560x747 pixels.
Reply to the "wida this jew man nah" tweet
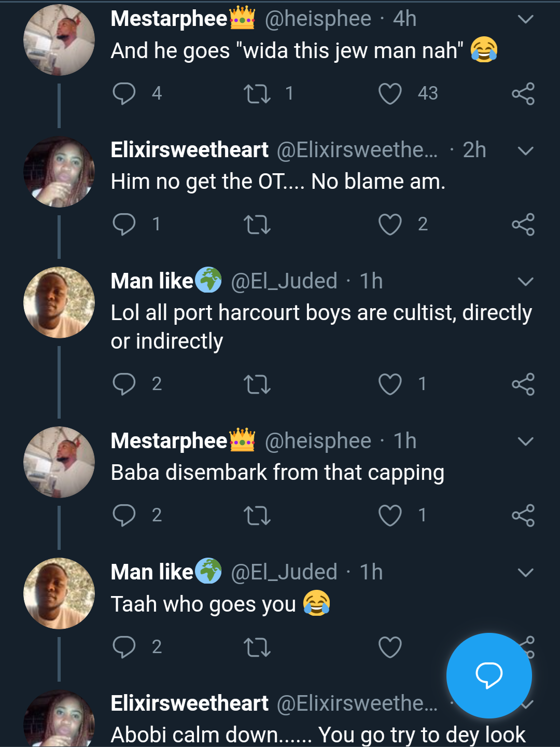(124, 93)
